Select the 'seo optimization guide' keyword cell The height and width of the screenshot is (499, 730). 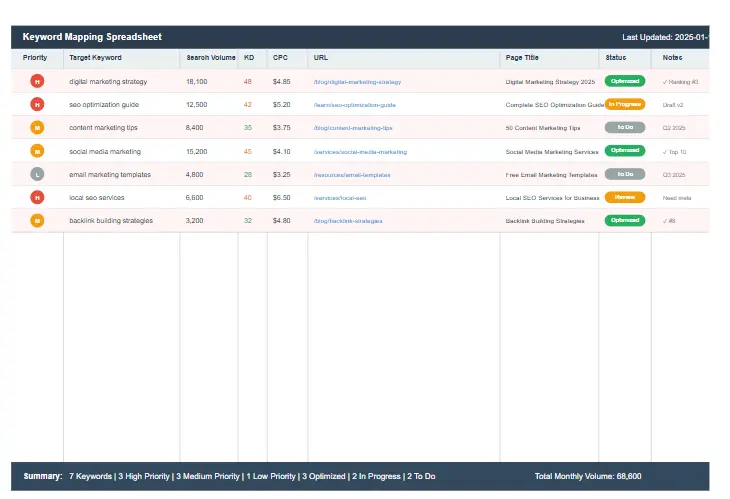click(104, 105)
